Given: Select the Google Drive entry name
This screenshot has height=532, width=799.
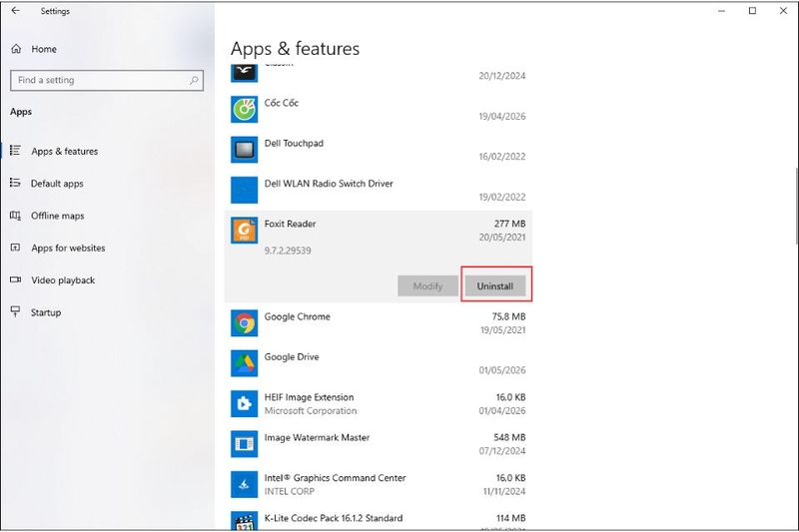Looking at the screenshot, I should pos(292,357).
